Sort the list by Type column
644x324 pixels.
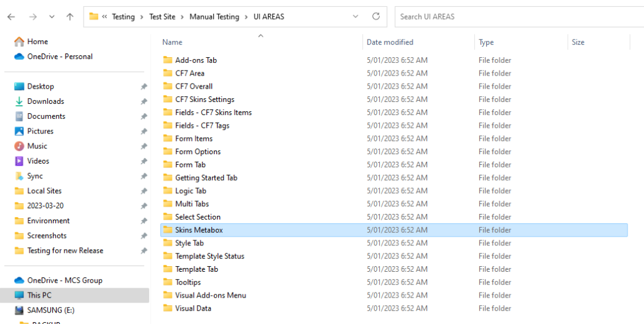coord(486,42)
